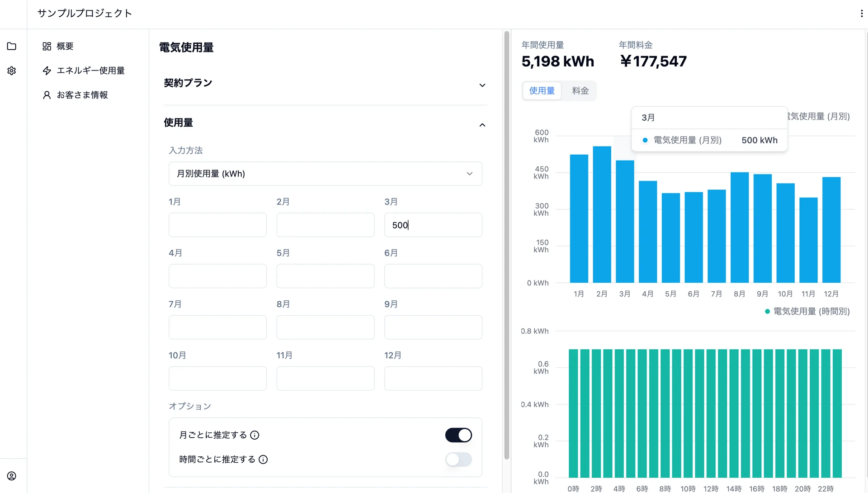868x493 pixels.
Task: Click the 8月 bar in monthly chart
Action: click(740, 228)
